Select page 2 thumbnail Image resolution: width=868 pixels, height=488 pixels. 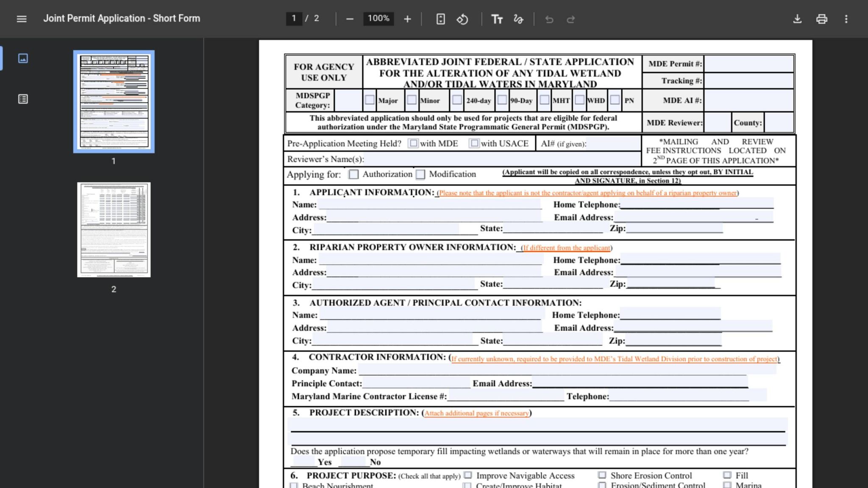(114, 230)
